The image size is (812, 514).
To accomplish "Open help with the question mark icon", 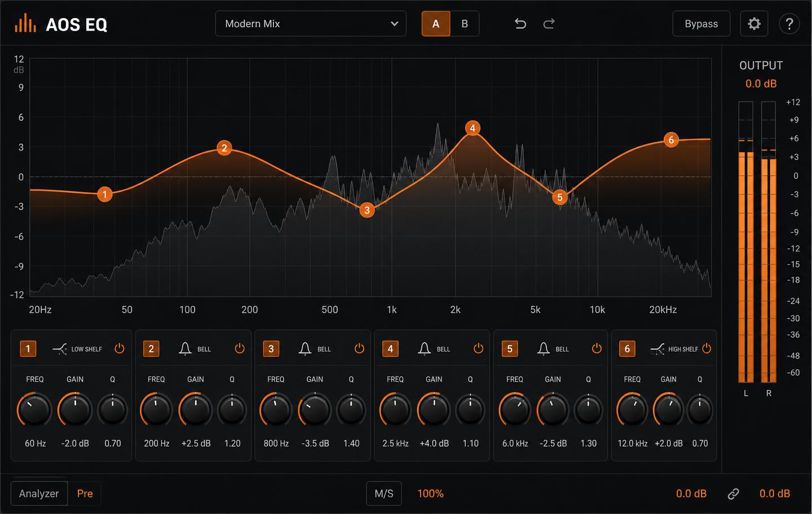I will tap(789, 24).
